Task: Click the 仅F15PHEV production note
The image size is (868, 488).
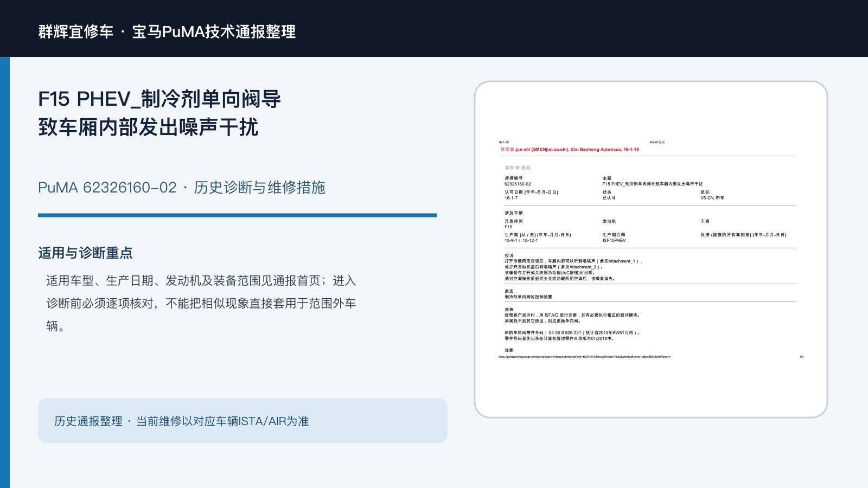Action: (614, 240)
